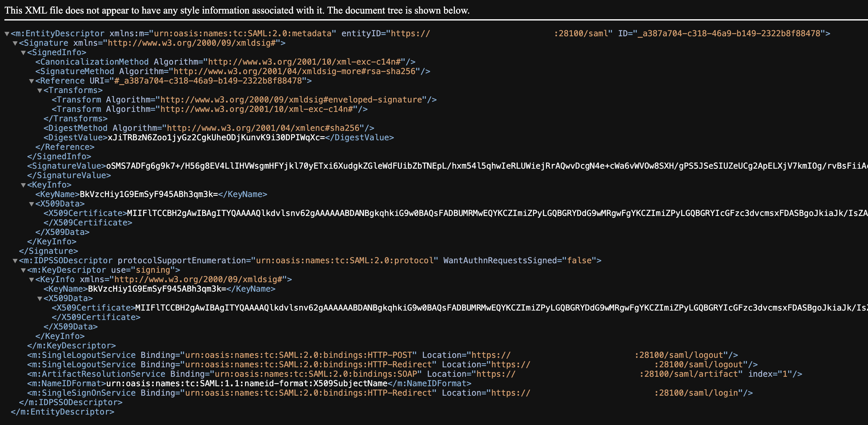The width and height of the screenshot is (868, 425).
Task: Click the closing /Reference tag
Action: click(x=65, y=147)
